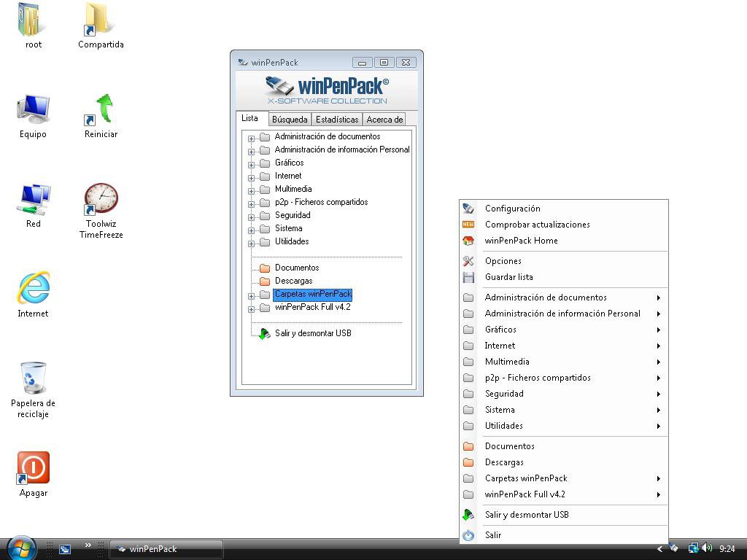Expand the Carpetas winPenPack tree node

pos(251,296)
